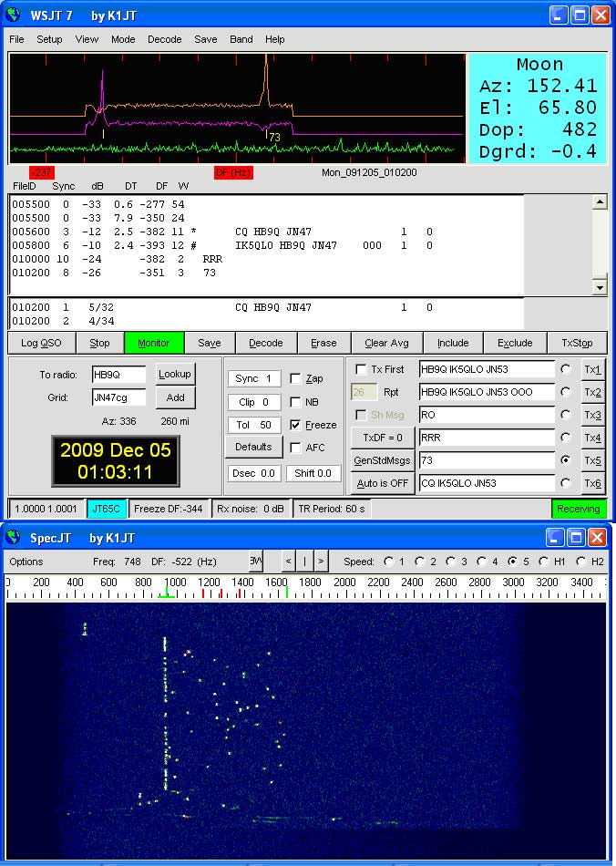Click the GenStdMsgs button

click(x=383, y=460)
